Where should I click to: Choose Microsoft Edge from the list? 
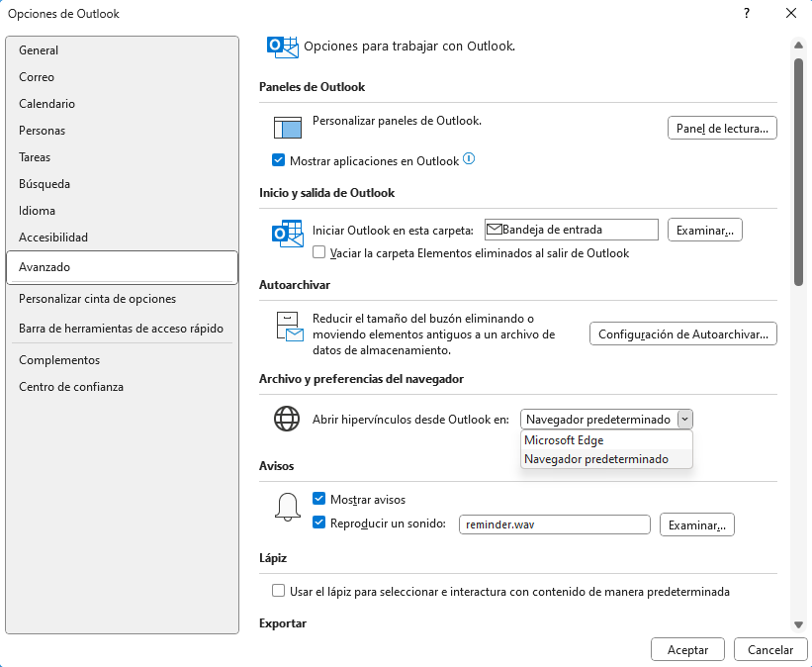click(565, 440)
